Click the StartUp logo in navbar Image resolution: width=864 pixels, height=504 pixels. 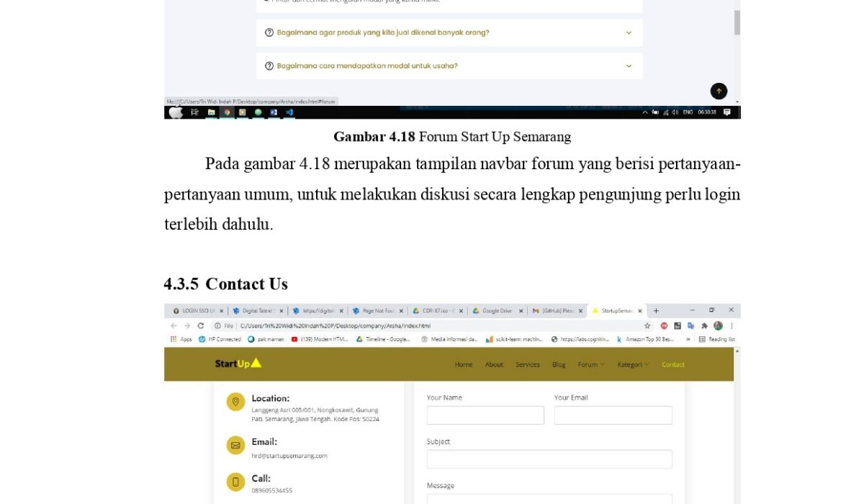pos(238,364)
